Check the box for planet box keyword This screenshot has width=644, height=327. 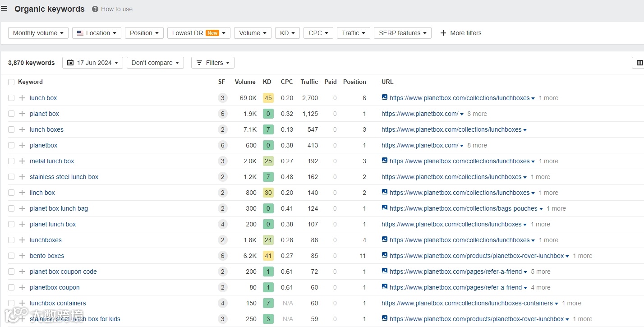(x=11, y=114)
